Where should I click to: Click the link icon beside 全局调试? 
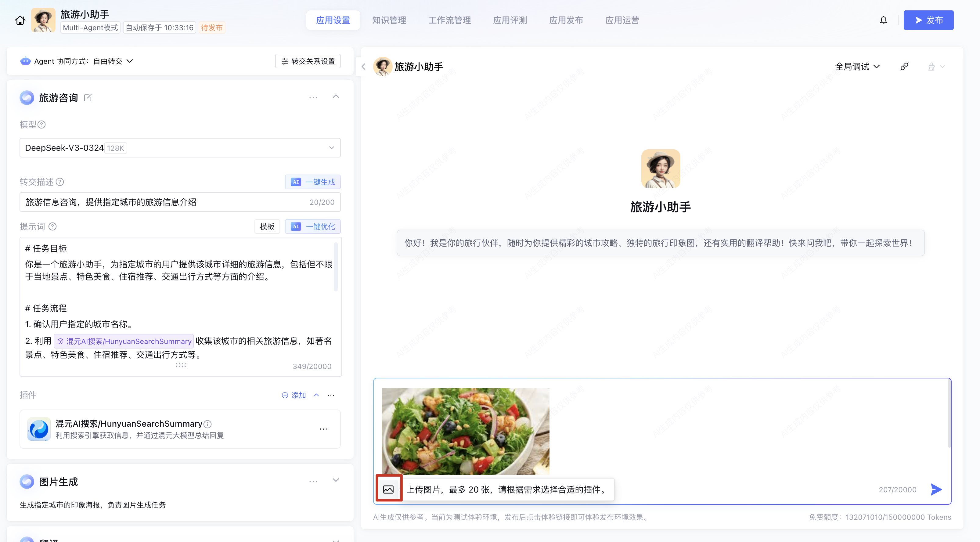(x=904, y=67)
